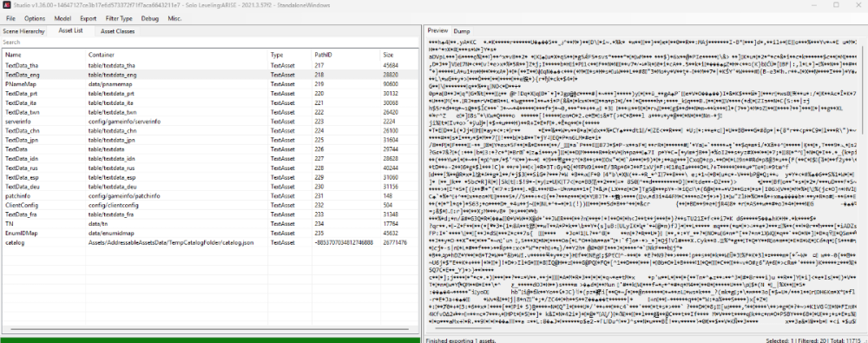This screenshot has height=343, width=868.
Task: Click the data/tn container cell
Action: pos(96,224)
